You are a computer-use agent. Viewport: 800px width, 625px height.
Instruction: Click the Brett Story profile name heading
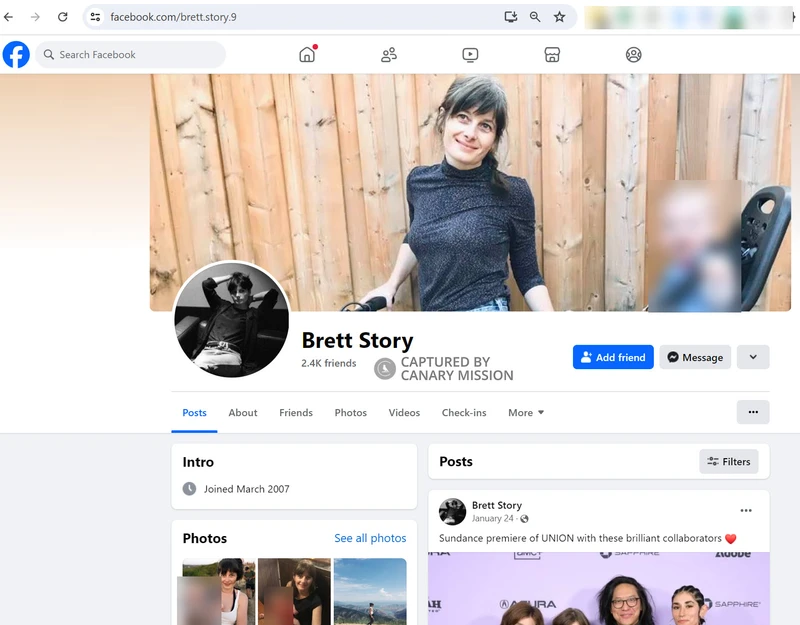point(357,340)
